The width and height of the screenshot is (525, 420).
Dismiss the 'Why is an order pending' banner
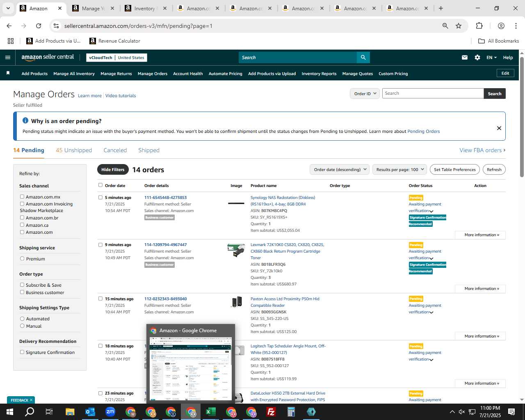tap(499, 128)
